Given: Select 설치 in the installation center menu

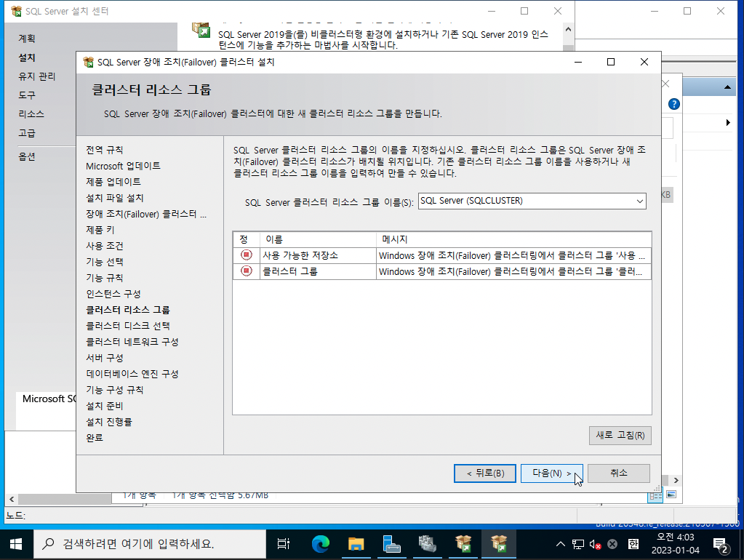Looking at the screenshot, I should click(27, 57).
